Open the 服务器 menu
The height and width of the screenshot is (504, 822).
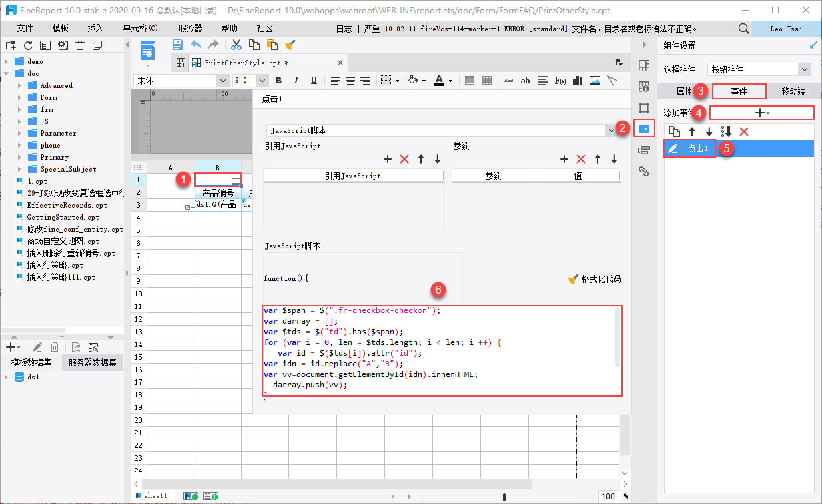[190, 29]
